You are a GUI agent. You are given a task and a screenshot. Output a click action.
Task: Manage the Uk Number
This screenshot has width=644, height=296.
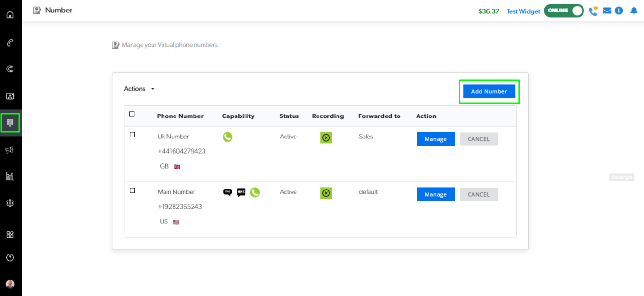pos(435,139)
